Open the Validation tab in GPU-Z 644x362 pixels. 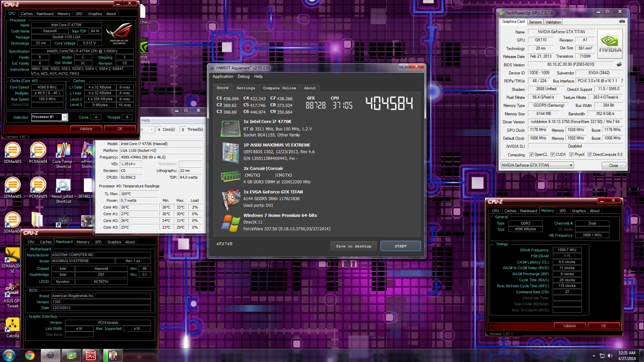(553, 22)
